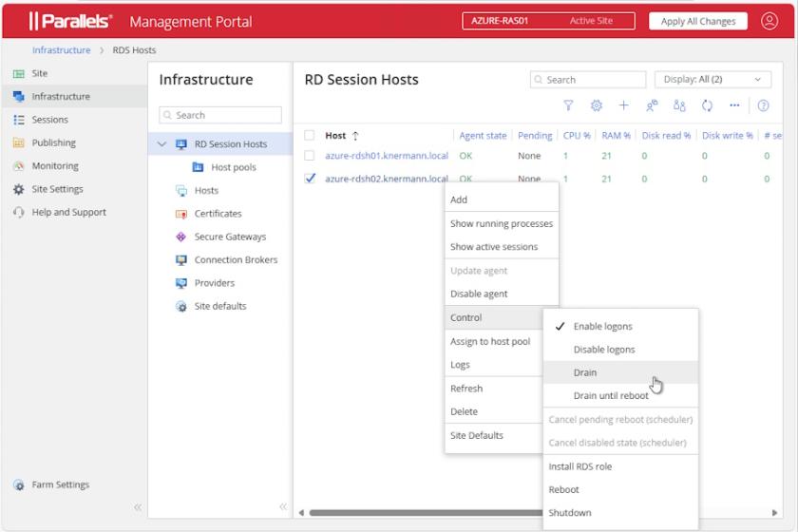
Task: Select Install RDS role option
Action: (620, 466)
